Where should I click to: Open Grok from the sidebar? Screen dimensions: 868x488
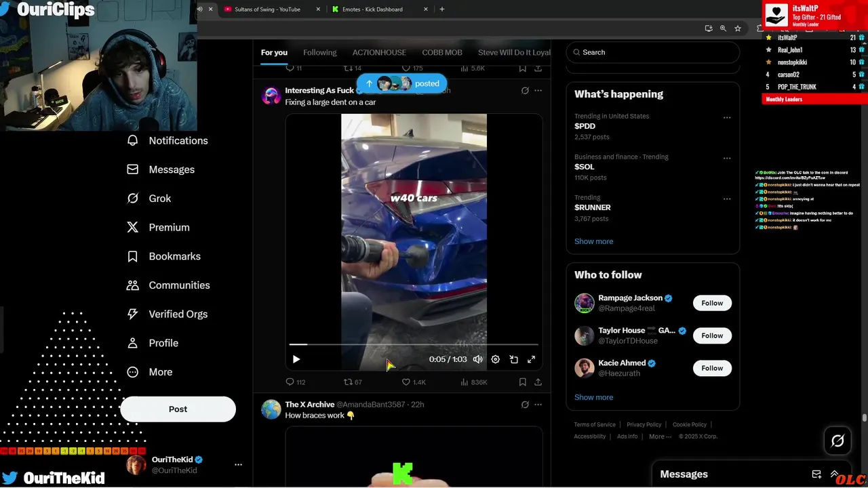click(149, 199)
